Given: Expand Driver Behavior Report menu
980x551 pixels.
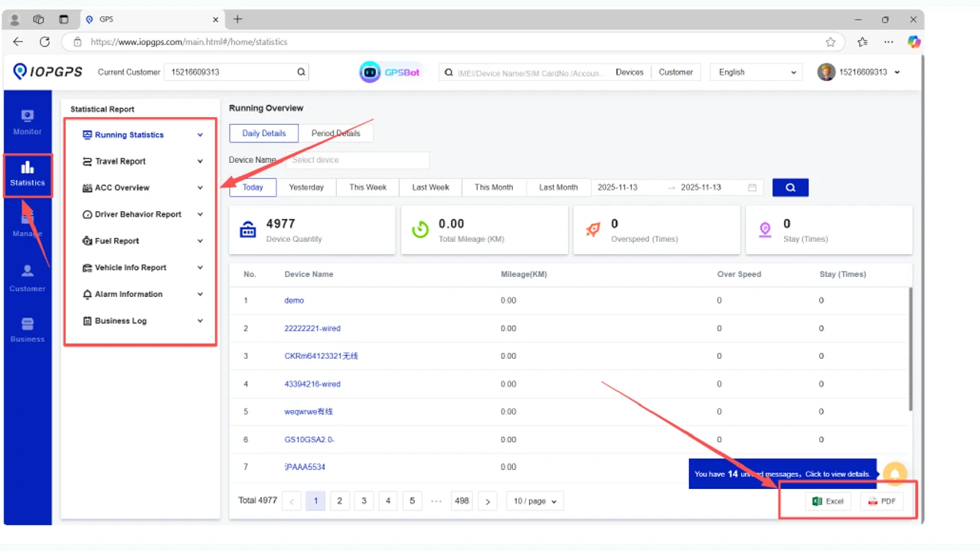Looking at the screenshot, I should click(x=143, y=214).
